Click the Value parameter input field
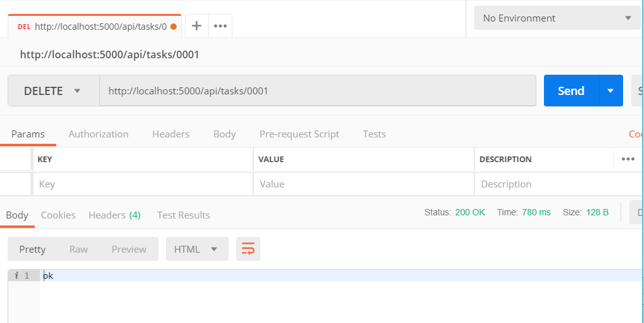This screenshot has width=644, height=323. coord(364,184)
